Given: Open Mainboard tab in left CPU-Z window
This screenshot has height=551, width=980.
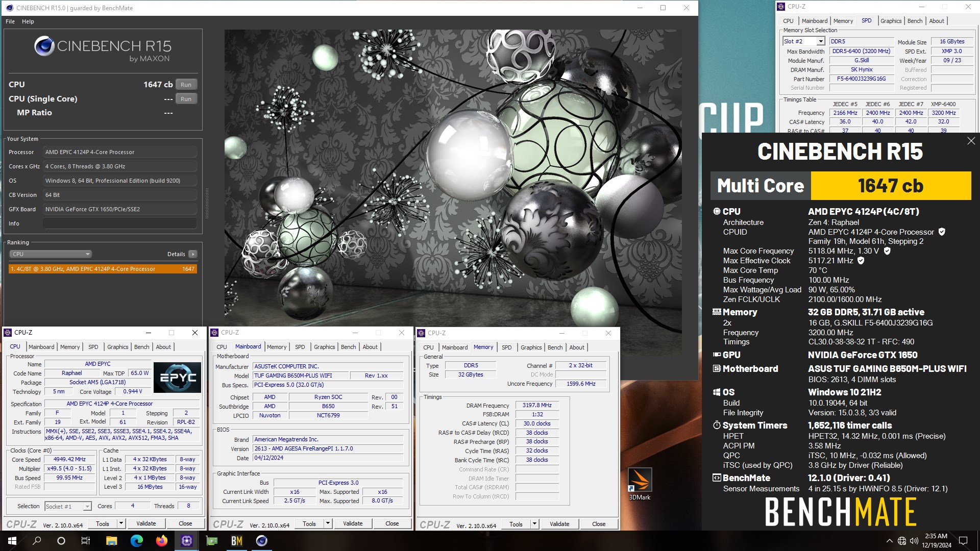Looking at the screenshot, I should tap(41, 347).
